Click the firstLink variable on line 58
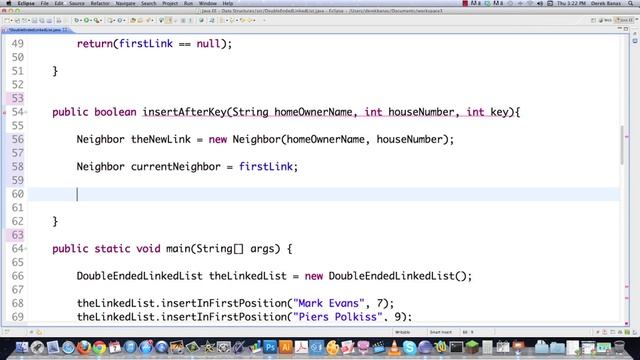 pyautogui.click(x=266, y=167)
